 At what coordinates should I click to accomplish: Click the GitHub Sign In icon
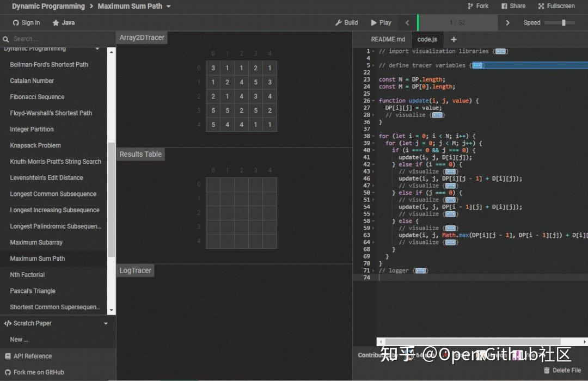click(15, 23)
